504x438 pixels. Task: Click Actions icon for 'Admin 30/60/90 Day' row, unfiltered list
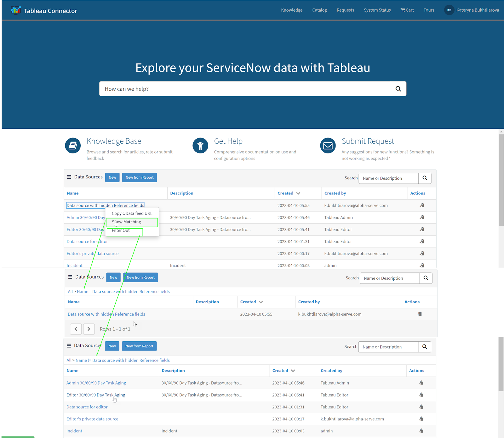pos(422,217)
